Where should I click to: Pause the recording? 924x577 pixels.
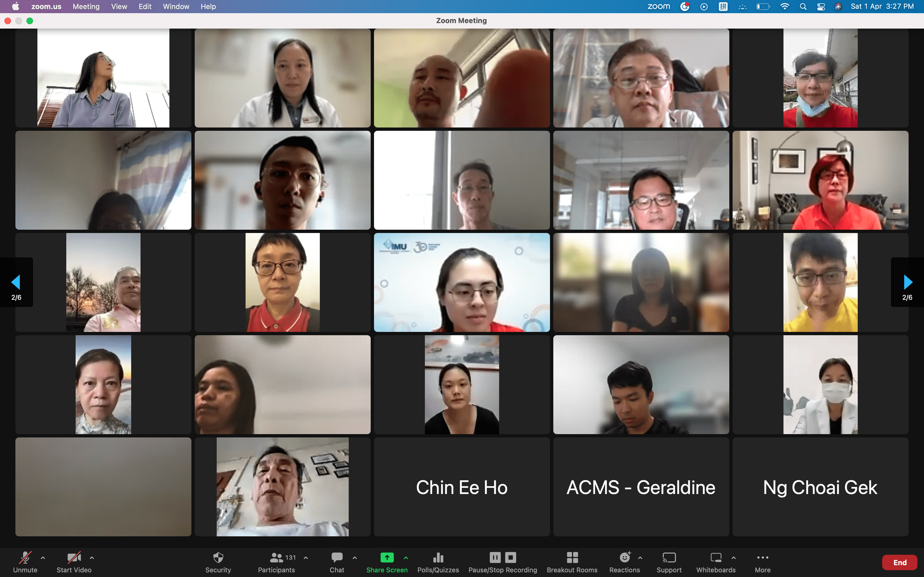pyautogui.click(x=495, y=557)
